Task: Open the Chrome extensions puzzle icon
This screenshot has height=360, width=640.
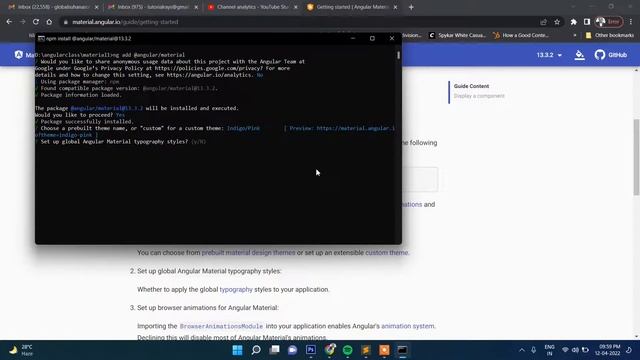Action: pos(573,22)
